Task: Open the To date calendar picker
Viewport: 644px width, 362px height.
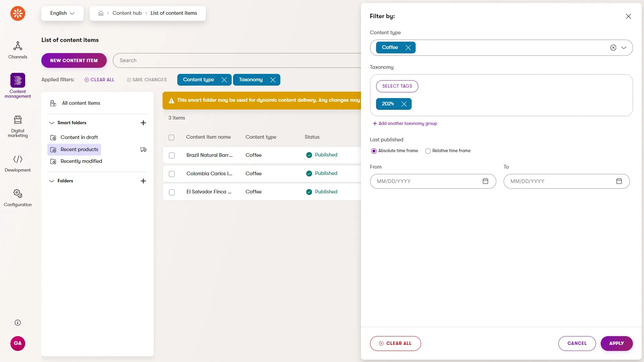Action: pos(619,181)
